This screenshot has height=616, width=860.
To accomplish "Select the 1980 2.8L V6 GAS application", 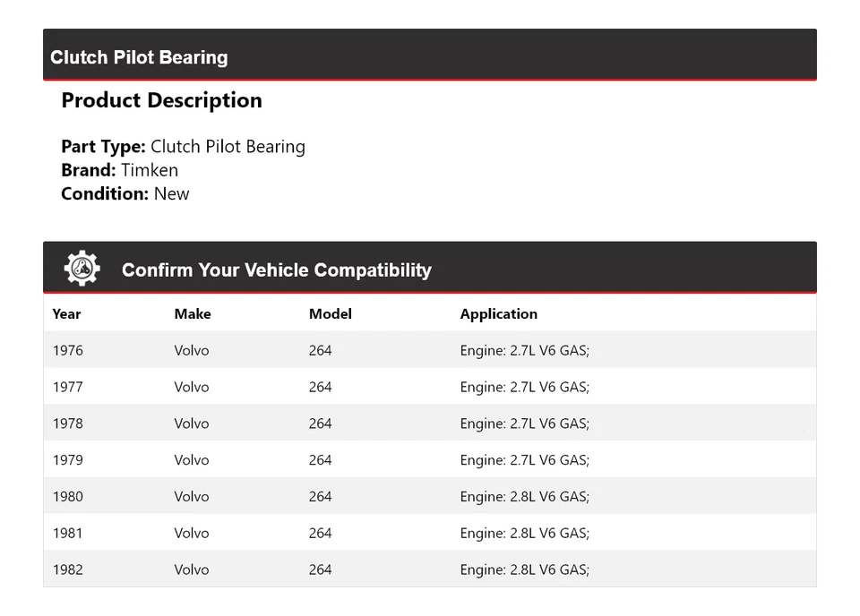I will click(x=524, y=497).
